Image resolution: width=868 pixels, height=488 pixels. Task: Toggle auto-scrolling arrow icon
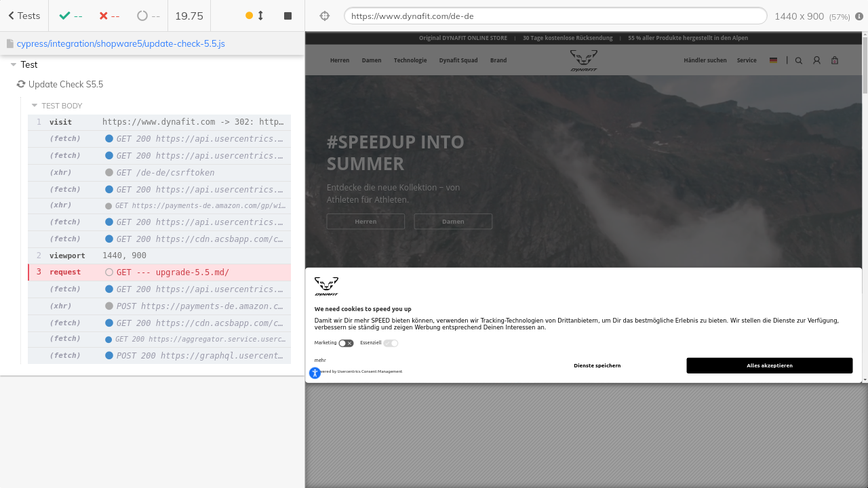(x=260, y=16)
